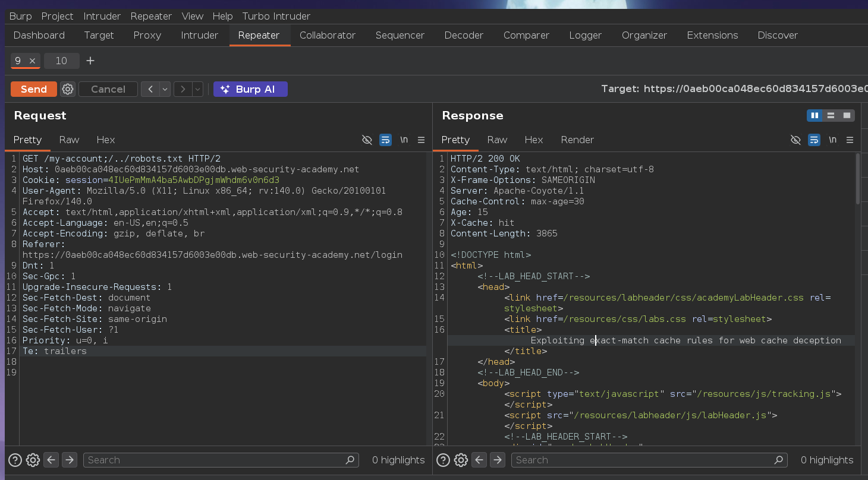The image size is (868, 480).
Task: Open Request panel hamburger menu
Action: click(421, 140)
